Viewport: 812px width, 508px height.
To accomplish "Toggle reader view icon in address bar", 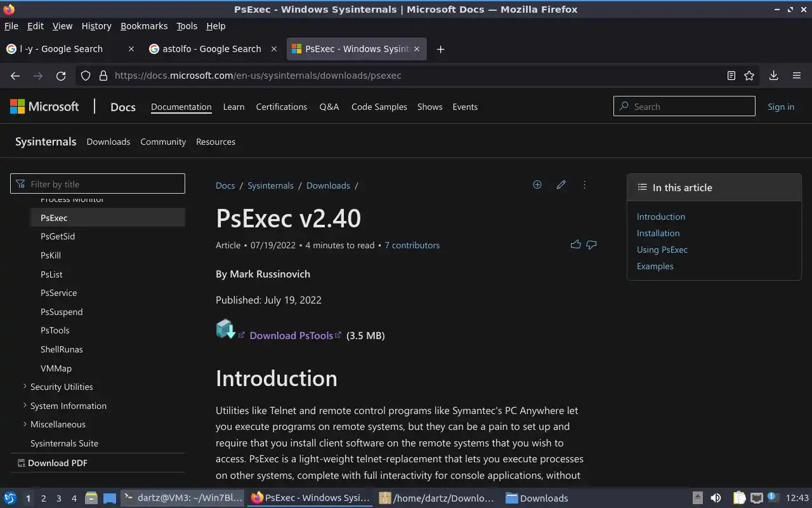I will click(731, 76).
